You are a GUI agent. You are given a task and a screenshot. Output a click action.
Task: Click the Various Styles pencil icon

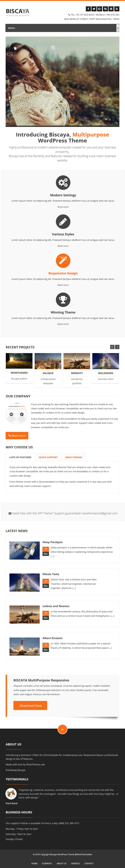point(63,222)
